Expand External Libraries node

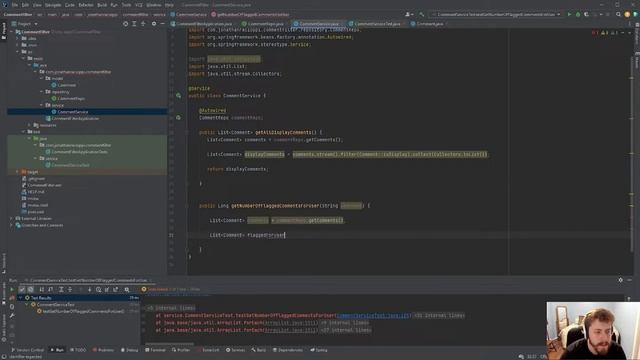[x=11, y=219]
